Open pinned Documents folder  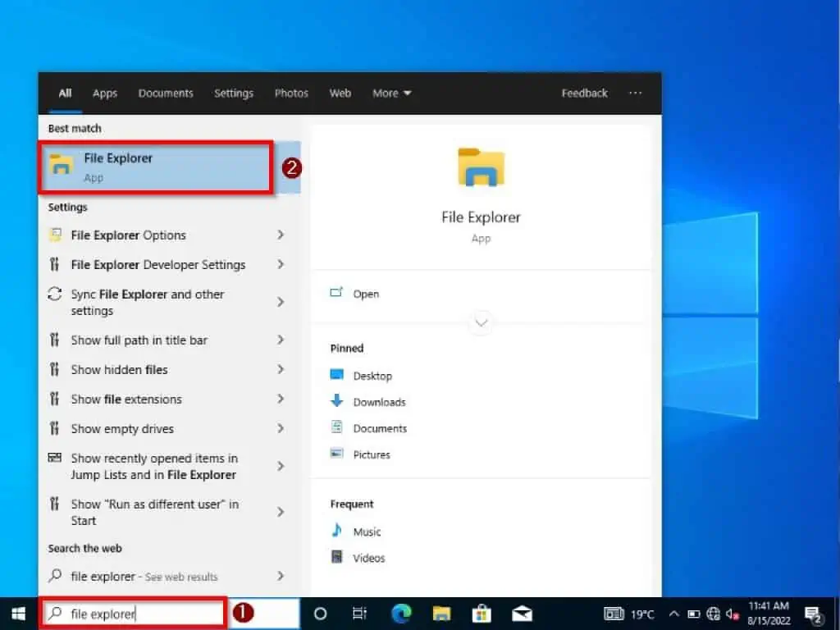(380, 428)
